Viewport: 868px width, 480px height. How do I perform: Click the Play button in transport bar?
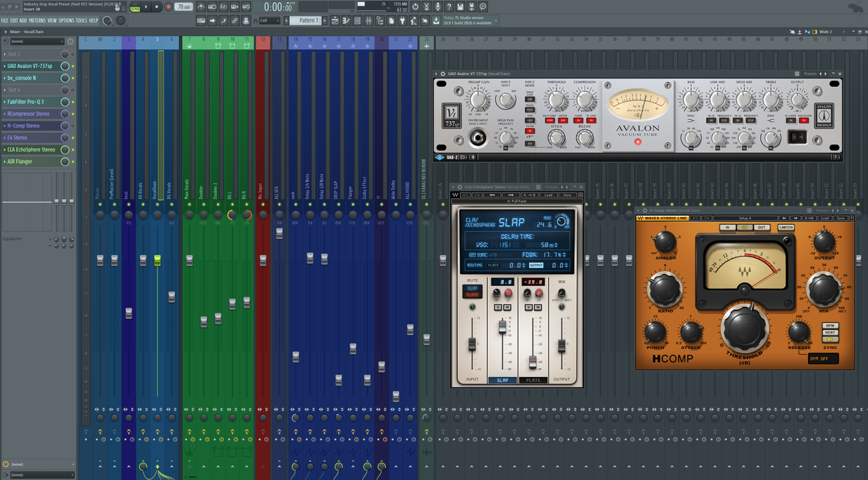[146, 7]
